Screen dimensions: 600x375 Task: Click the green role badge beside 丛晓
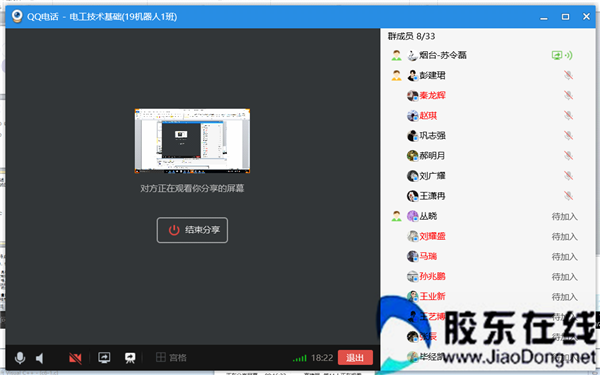click(396, 216)
